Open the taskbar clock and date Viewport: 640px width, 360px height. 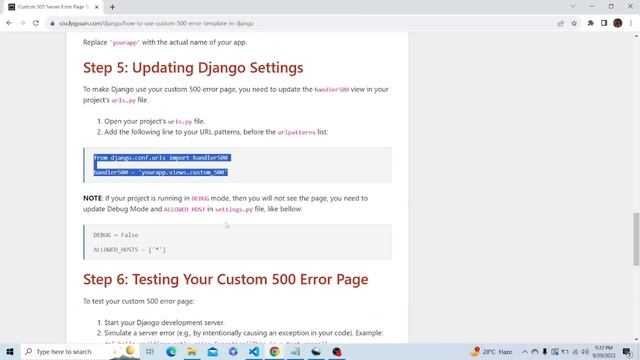(x=604, y=351)
